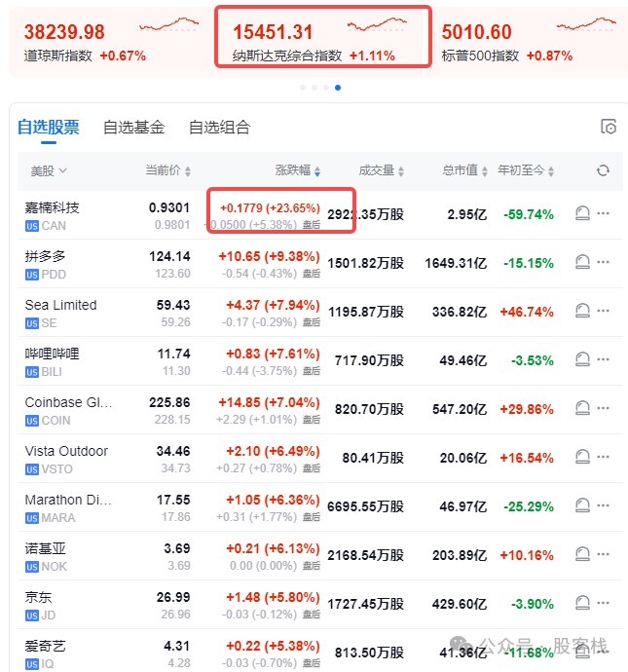Set price alert bell for 拼多多
Screen dimensions: 628x672
(582, 262)
